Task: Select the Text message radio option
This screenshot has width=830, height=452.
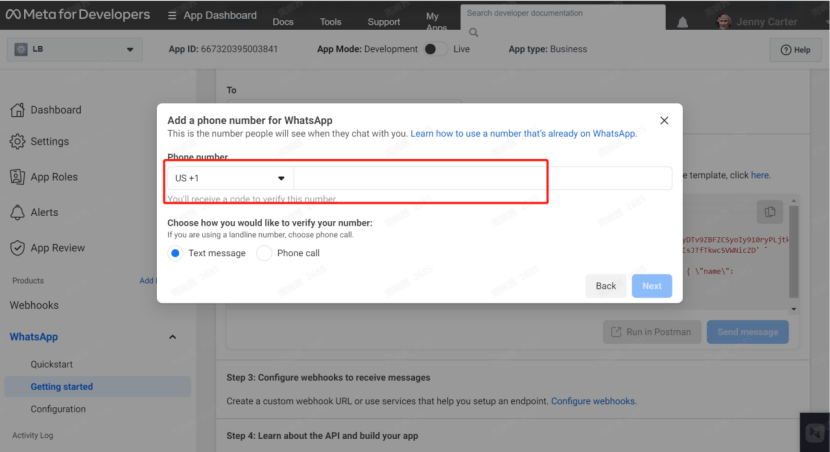Action: pyautogui.click(x=175, y=254)
